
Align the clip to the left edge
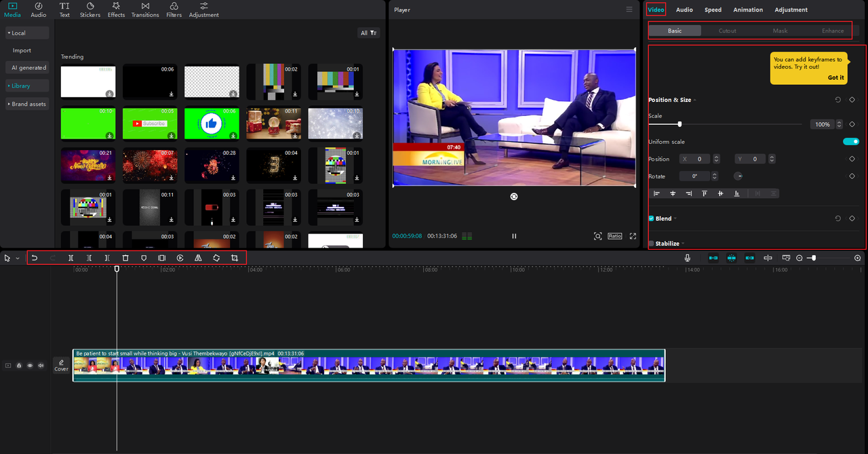pyautogui.click(x=656, y=193)
